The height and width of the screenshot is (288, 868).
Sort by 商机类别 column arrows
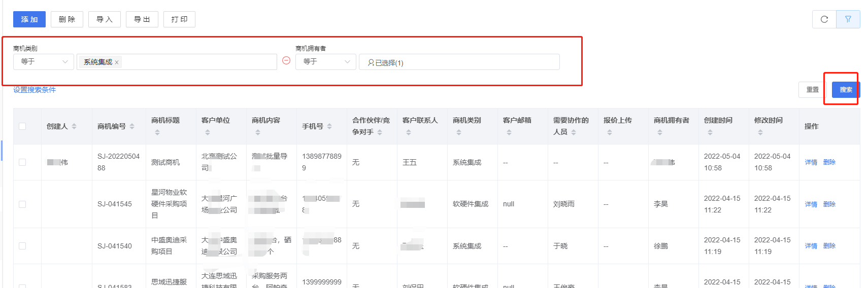click(459, 132)
